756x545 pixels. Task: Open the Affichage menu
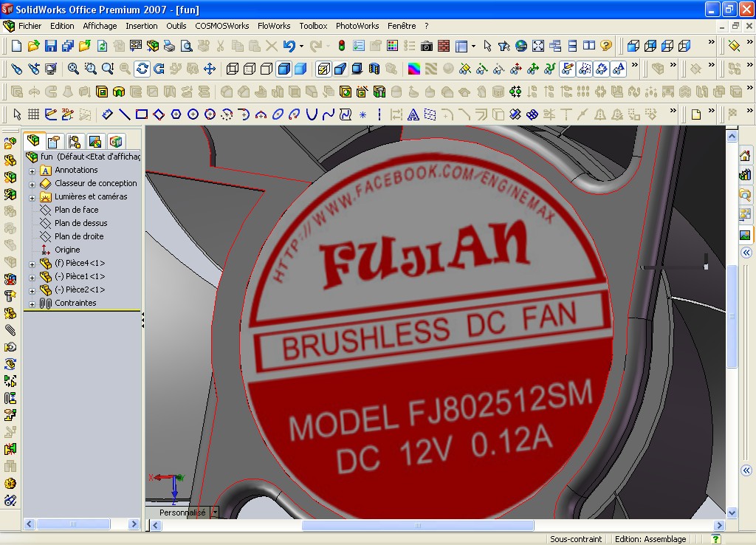[x=100, y=26]
